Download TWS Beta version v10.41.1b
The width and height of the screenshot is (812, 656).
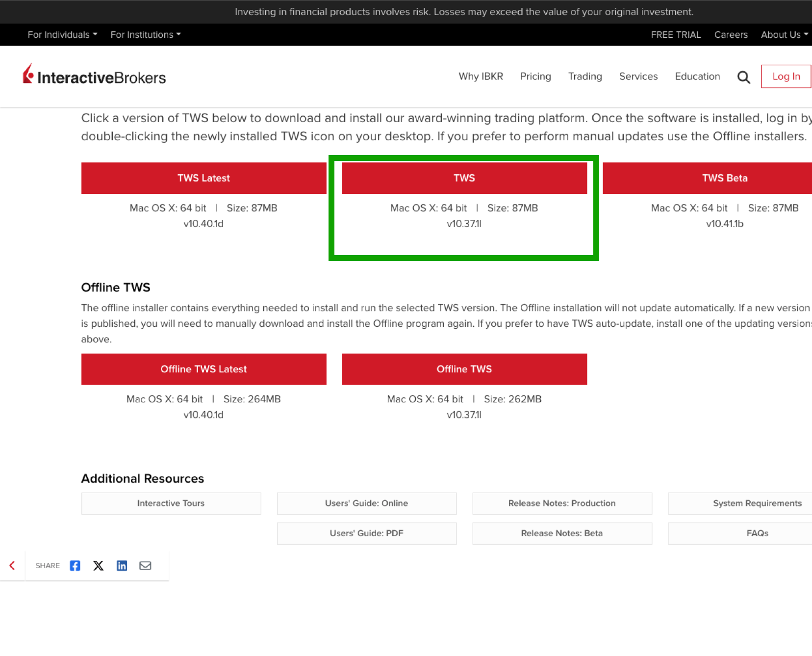point(725,178)
